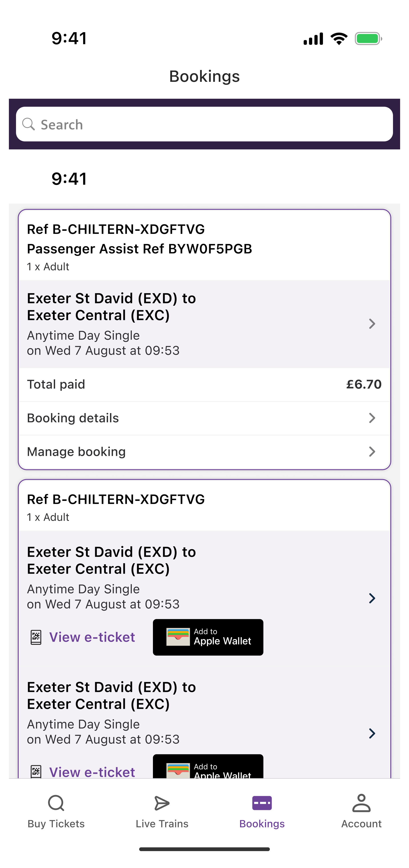
Task: Expand the first Exeter journey details chevron
Action: (x=372, y=323)
